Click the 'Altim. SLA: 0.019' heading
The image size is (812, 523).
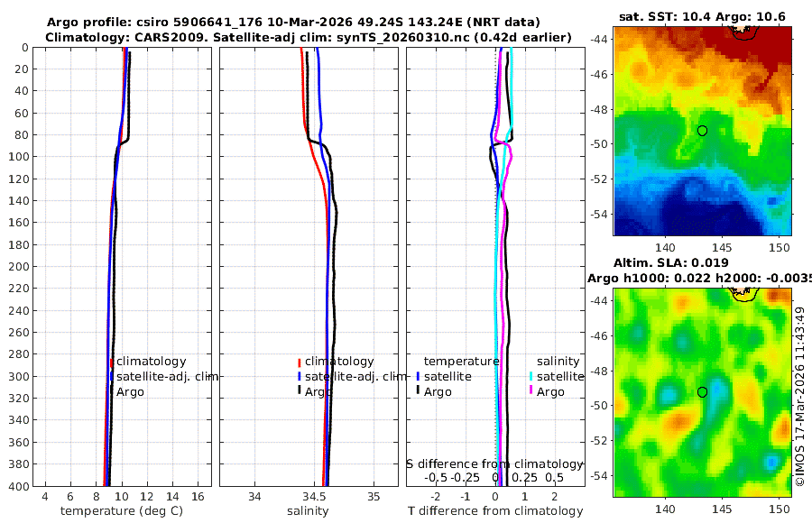671,262
